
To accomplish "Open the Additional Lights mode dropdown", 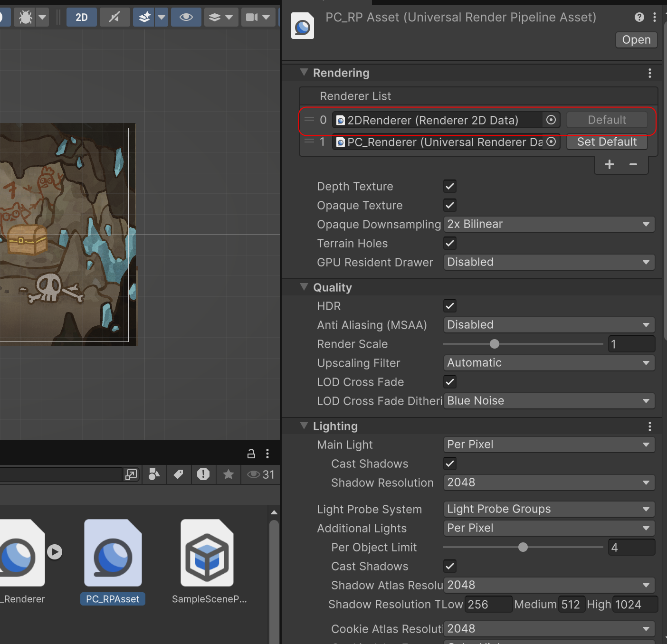I will (549, 528).
